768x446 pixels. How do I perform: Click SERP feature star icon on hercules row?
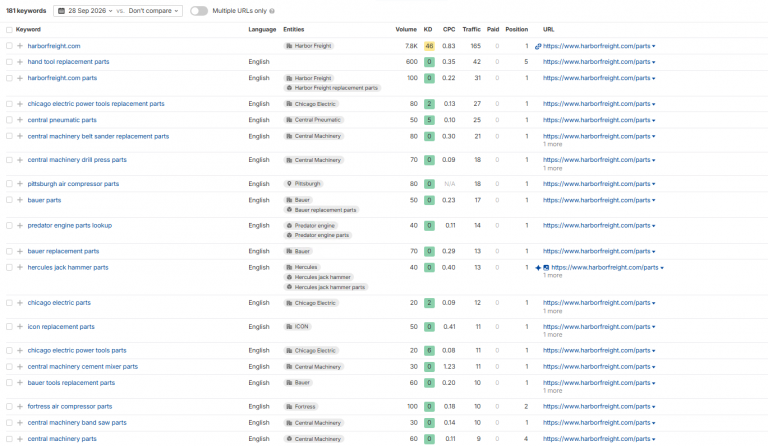(x=538, y=268)
